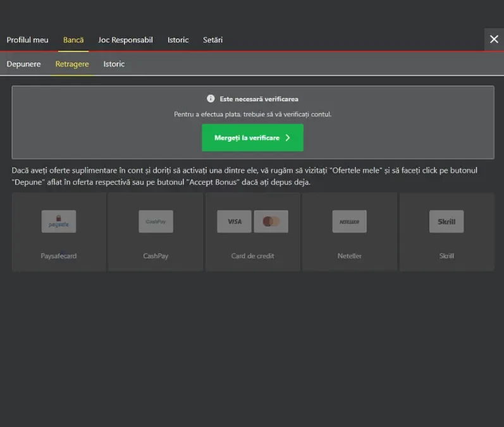Select the VISA card logo
504x427 pixels.
click(x=235, y=221)
